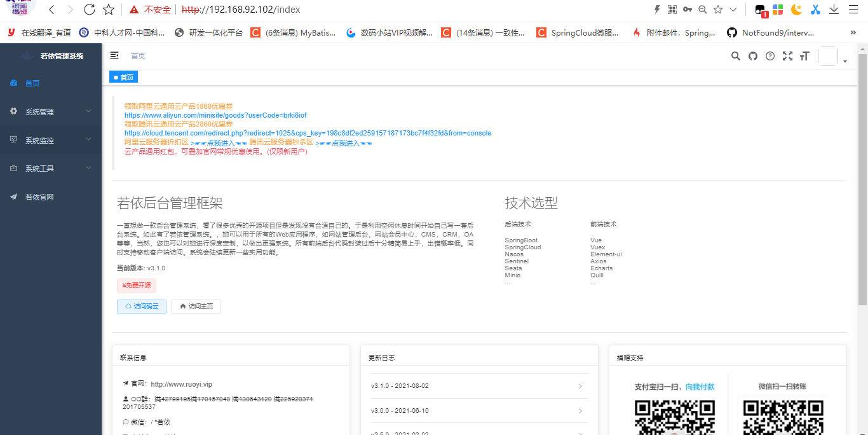Open the SpringCloud微服 bookmark on bookmarks bar

(x=578, y=32)
